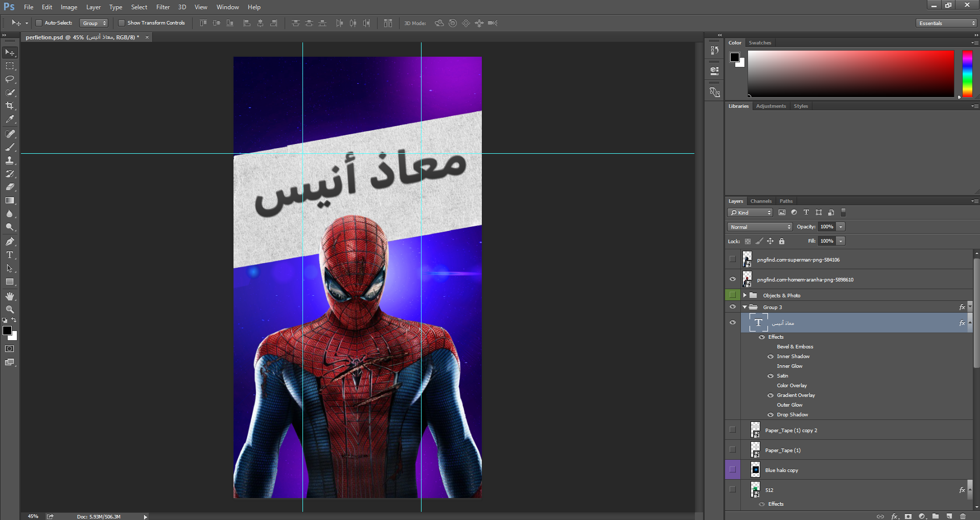Screen dimensions: 980x520
Task: Click the Swatches panel label
Action: [x=760, y=42]
